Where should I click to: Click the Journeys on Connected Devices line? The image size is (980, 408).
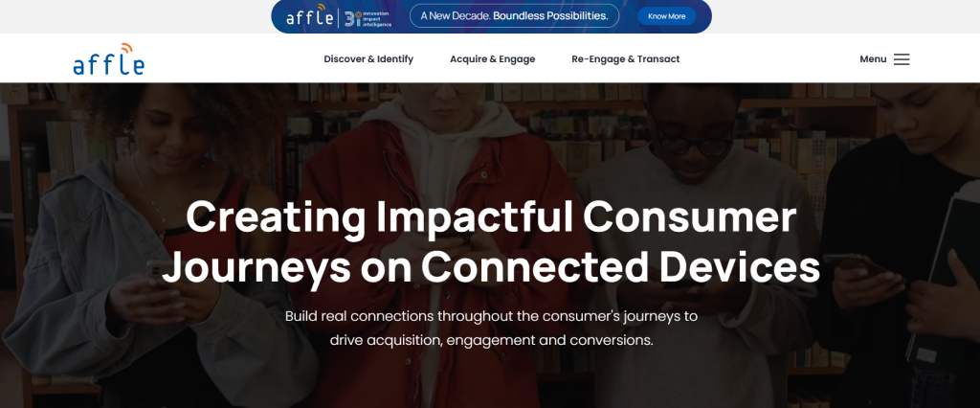pyautogui.click(x=491, y=266)
